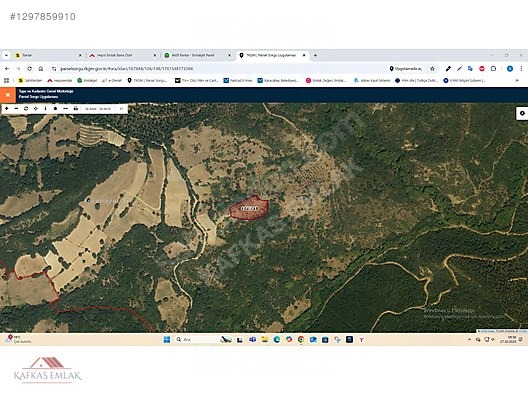
Task: Click the pen extension icon
Action: [448, 69]
